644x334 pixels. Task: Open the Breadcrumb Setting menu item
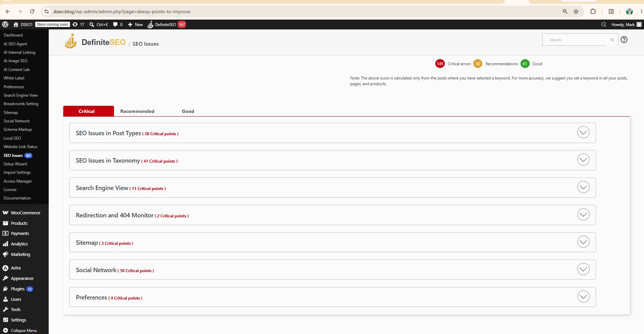click(x=21, y=104)
